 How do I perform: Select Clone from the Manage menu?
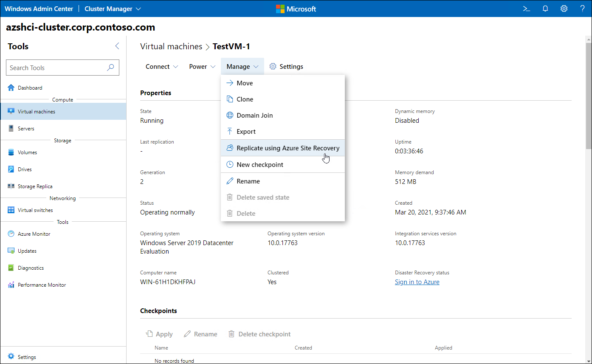(x=283, y=99)
